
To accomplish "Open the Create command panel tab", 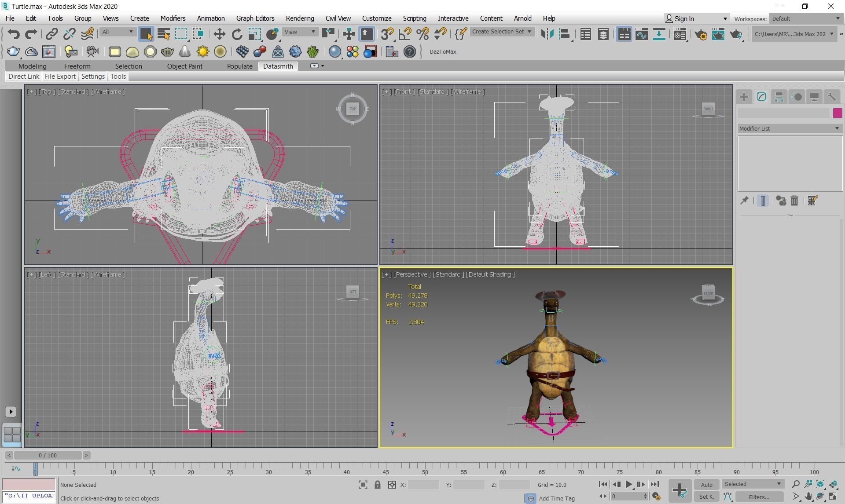I will click(x=744, y=97).
